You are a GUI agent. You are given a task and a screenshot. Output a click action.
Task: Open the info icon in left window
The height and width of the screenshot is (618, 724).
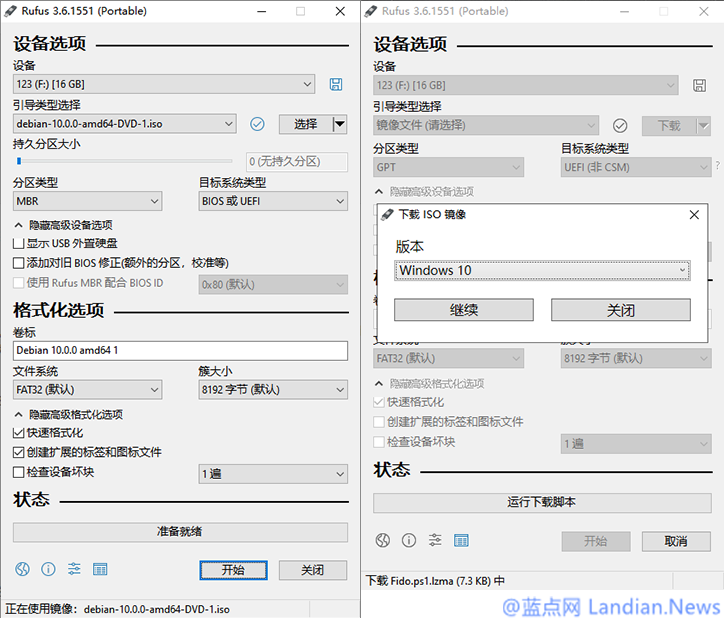coord(48,569)
